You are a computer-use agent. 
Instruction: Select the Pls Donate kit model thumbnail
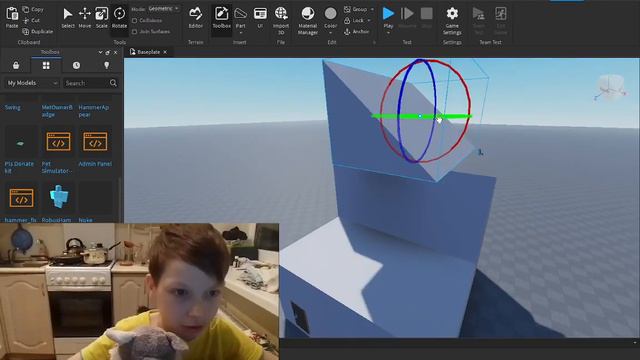[20, 143]
